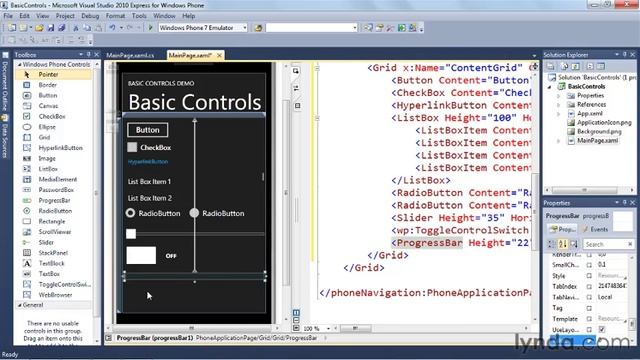Select the second RadioButton in the designer

point(194,213)
